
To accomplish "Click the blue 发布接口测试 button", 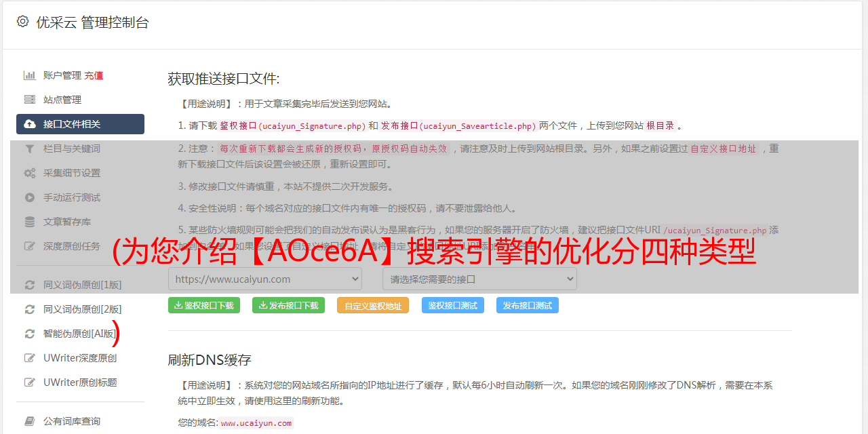I will click(528, 305).
